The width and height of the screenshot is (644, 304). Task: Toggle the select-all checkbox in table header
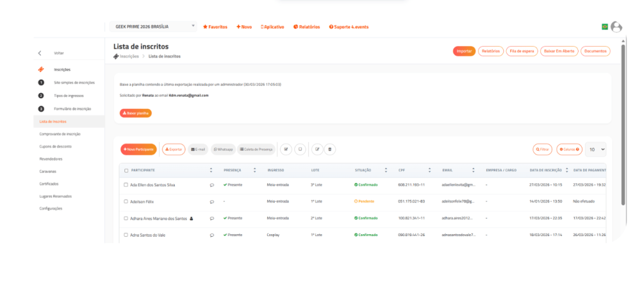(126, 171)
